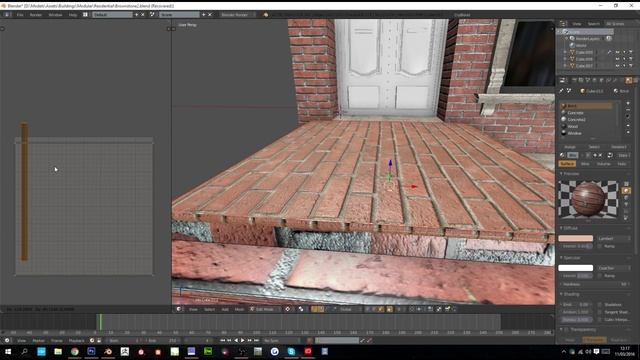Collapse the Specular panel

point(562,258)
